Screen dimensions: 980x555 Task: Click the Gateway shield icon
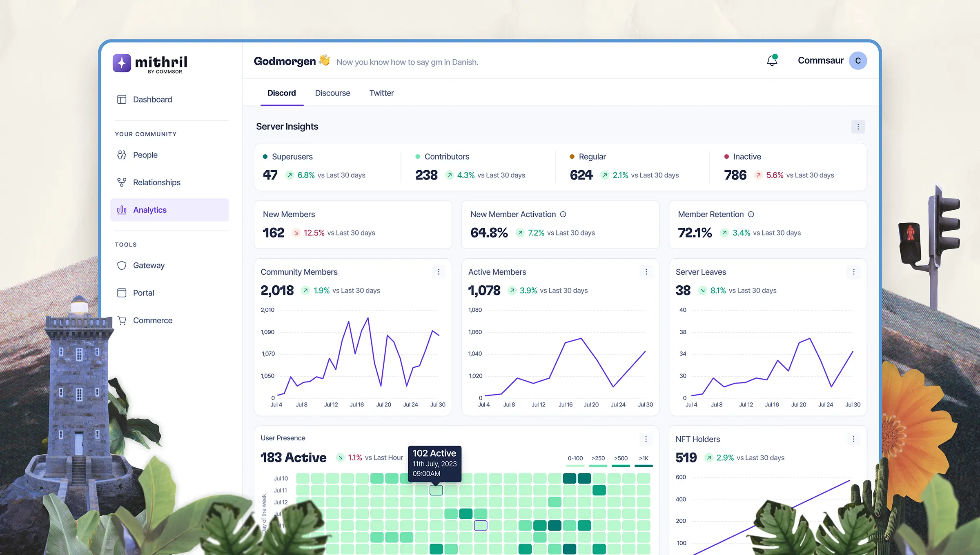coord(122,265)
